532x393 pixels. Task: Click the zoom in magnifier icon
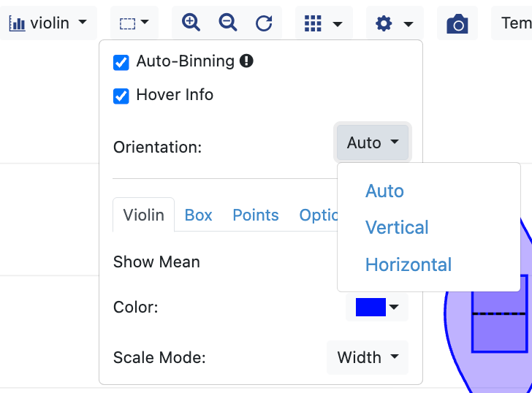pos(191,23)
